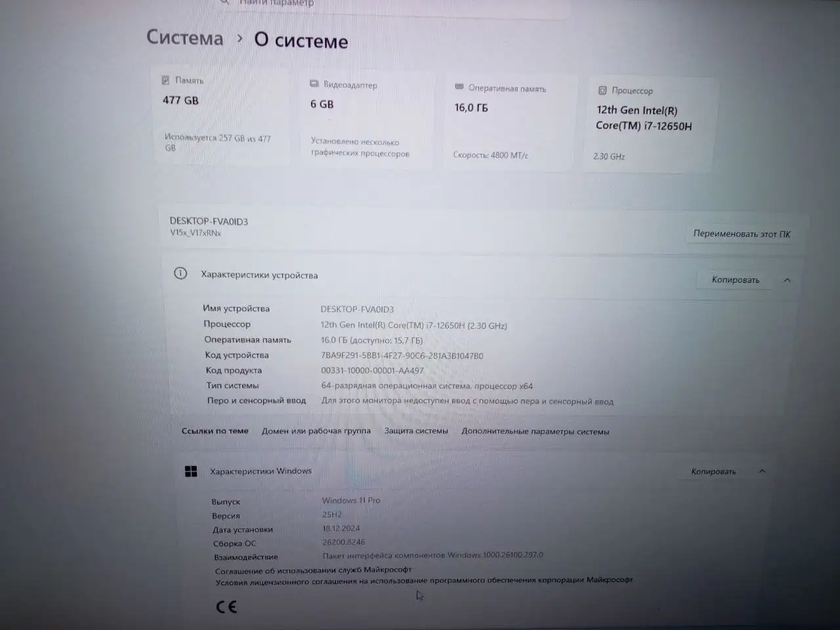The image size is (840, 630).
Task: Open the 6 GB video adapter card
Action: pyautogui.click(x=367, y=119)
